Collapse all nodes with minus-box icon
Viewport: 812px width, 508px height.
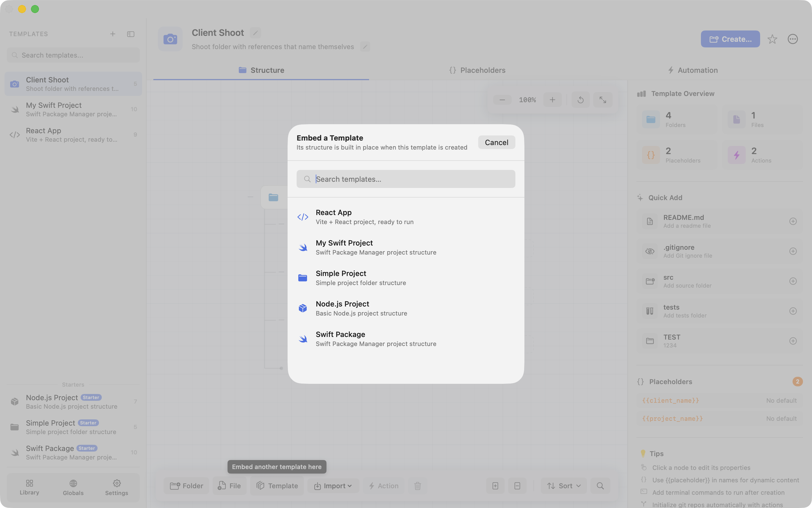pos(517,486)
